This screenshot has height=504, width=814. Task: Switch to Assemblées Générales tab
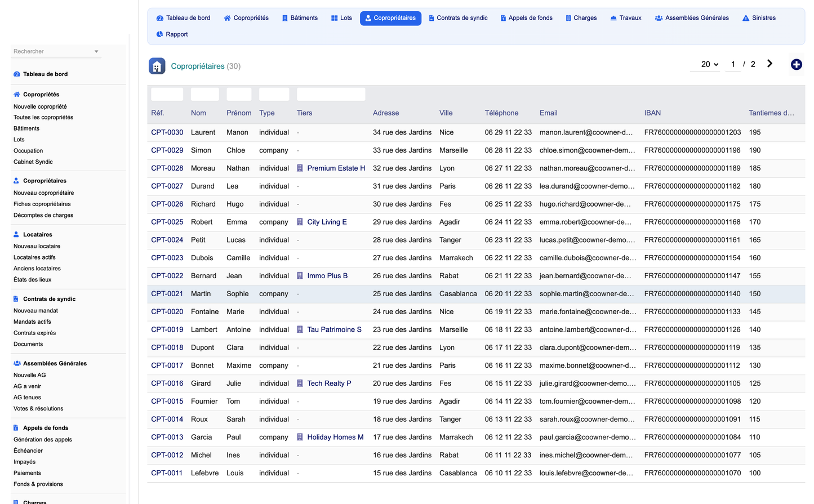pos(692,18)
